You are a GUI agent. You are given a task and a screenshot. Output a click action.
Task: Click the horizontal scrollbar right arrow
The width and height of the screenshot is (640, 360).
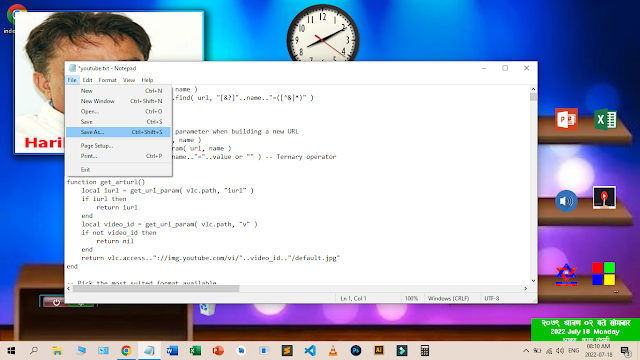[526, 289]
